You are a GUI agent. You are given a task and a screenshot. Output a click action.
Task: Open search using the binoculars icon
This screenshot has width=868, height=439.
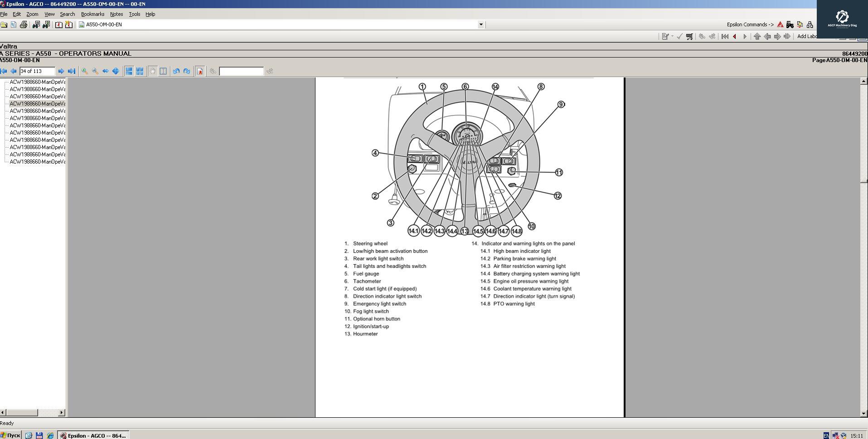point(36,24)
